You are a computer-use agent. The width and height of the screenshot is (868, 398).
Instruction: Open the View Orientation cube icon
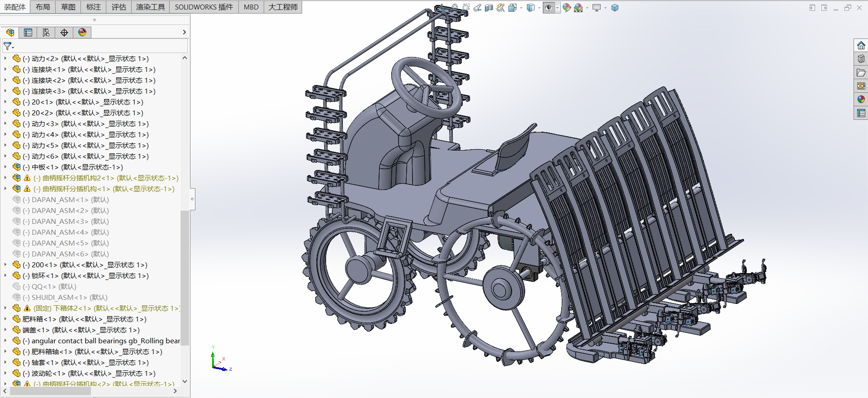tap(512, 8)
